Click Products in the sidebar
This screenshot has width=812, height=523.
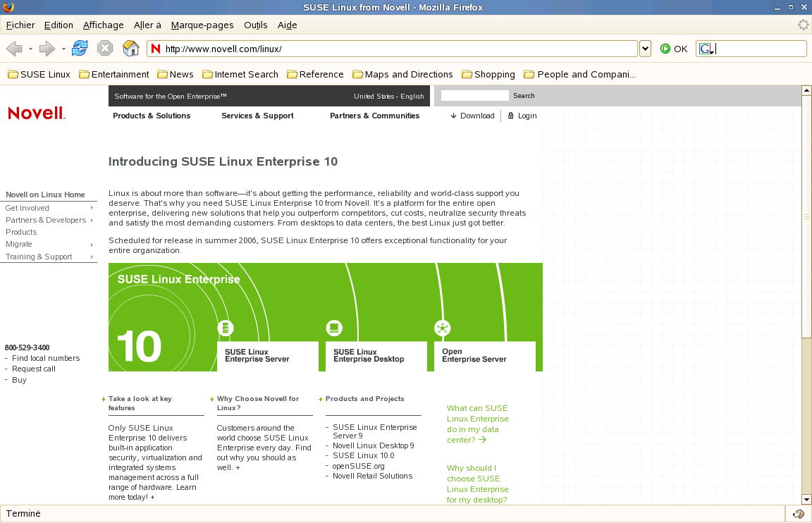(21, 232)
